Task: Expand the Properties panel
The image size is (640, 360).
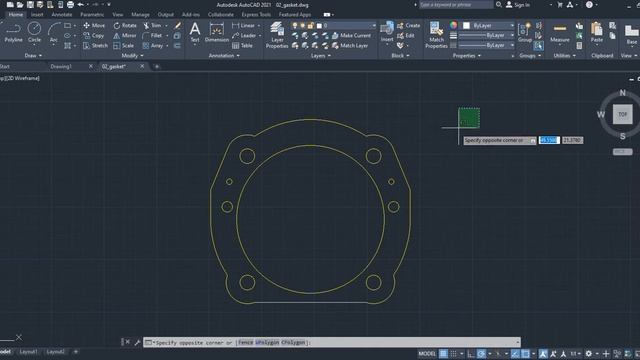Action: [467, 56]
